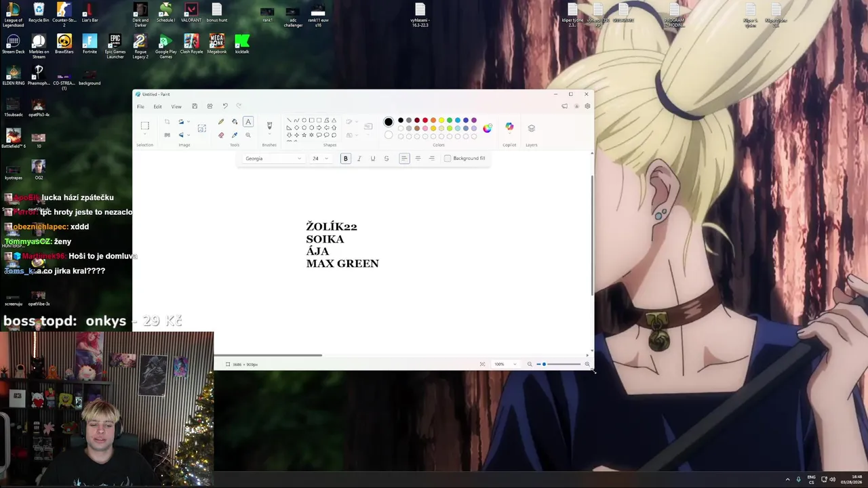
Task: Expand the Brushes dropdown arrow
Action: click(x=269, y=134)
